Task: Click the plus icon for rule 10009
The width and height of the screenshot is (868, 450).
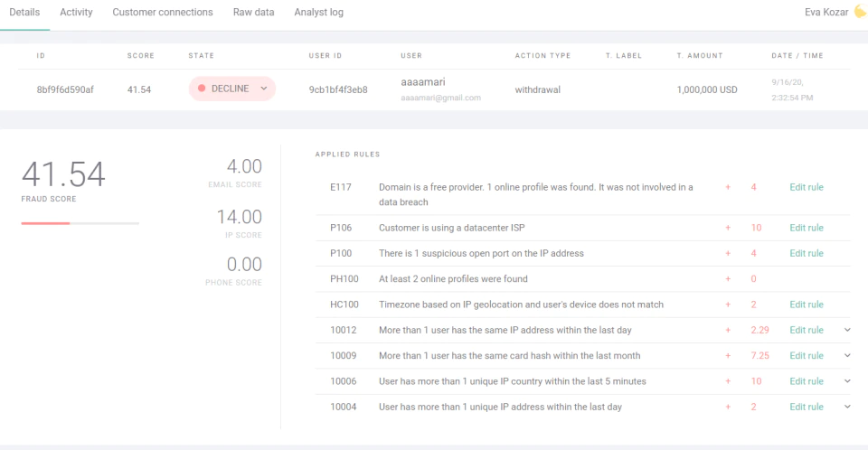Action: (728, 356)
